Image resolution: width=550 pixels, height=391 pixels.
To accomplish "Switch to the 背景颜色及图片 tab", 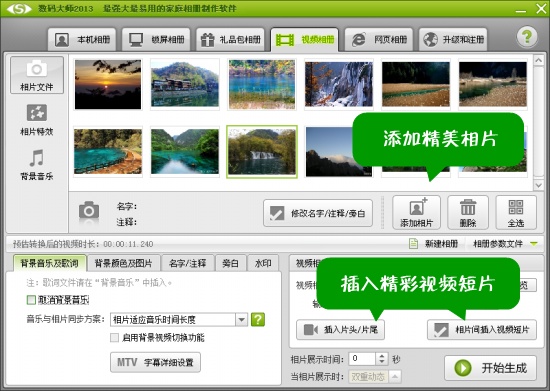I will [123, 263].
